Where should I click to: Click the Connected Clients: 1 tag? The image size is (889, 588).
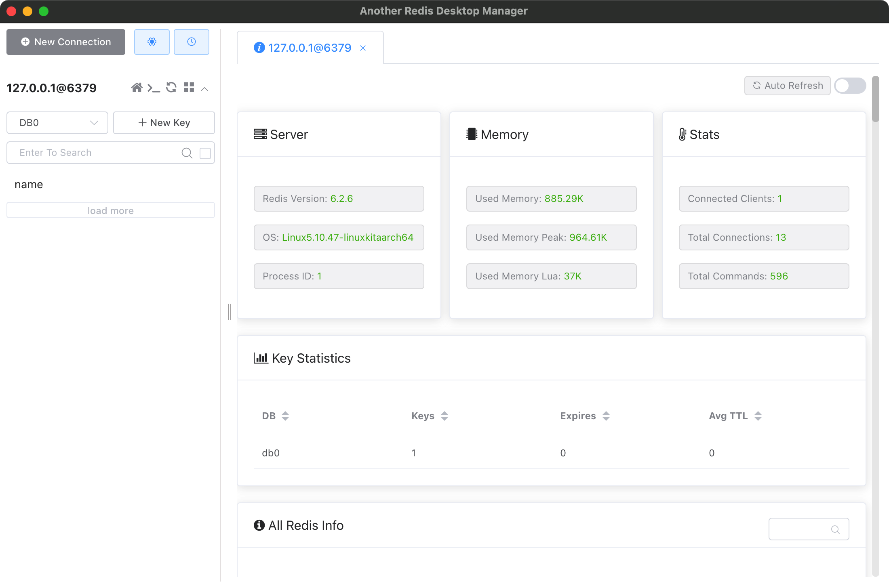click(x=764, y=199)
